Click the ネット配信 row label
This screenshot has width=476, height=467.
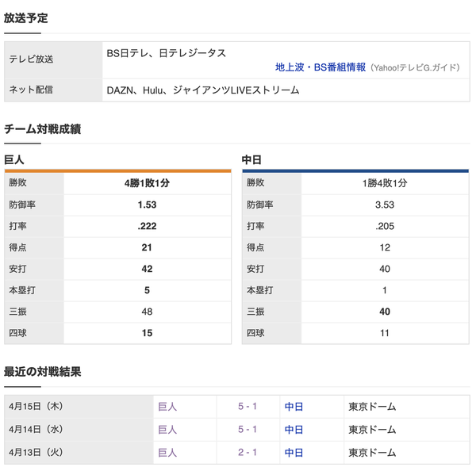(31, 90)
